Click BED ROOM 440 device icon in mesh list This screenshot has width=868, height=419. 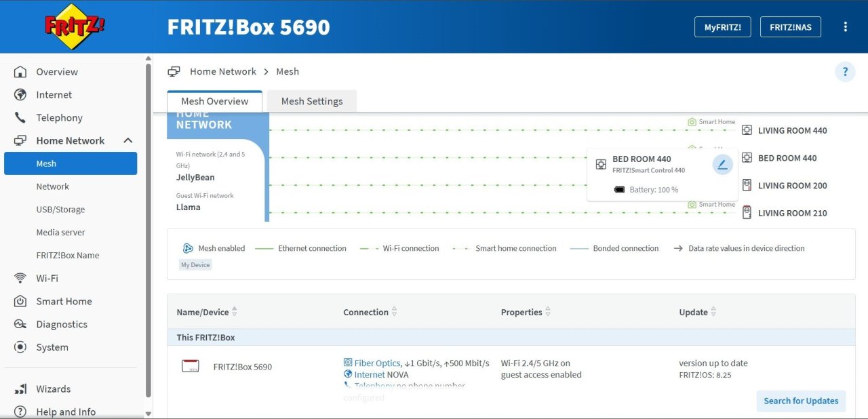click(x=747, y=158)
